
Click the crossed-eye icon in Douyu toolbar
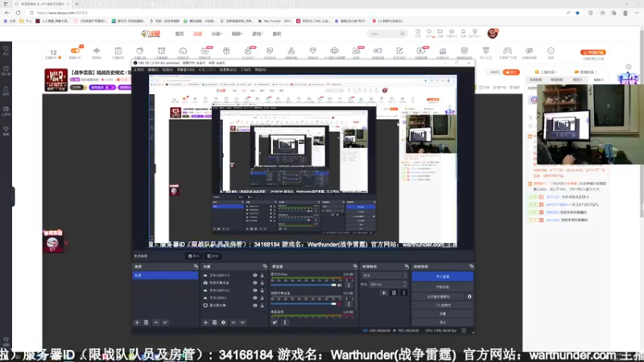(529, 51)
